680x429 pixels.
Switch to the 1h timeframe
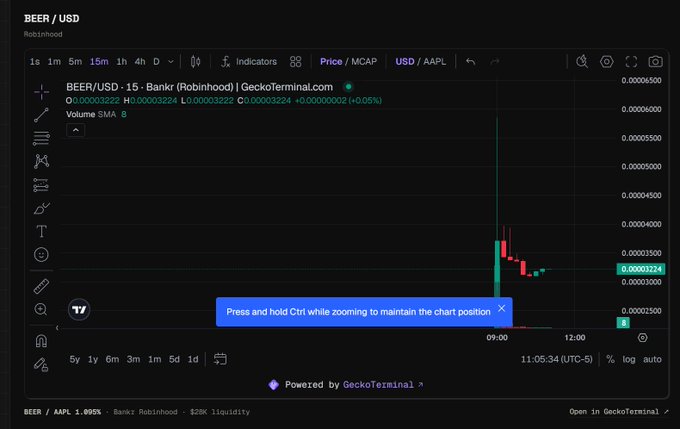(x=122, y=62)
